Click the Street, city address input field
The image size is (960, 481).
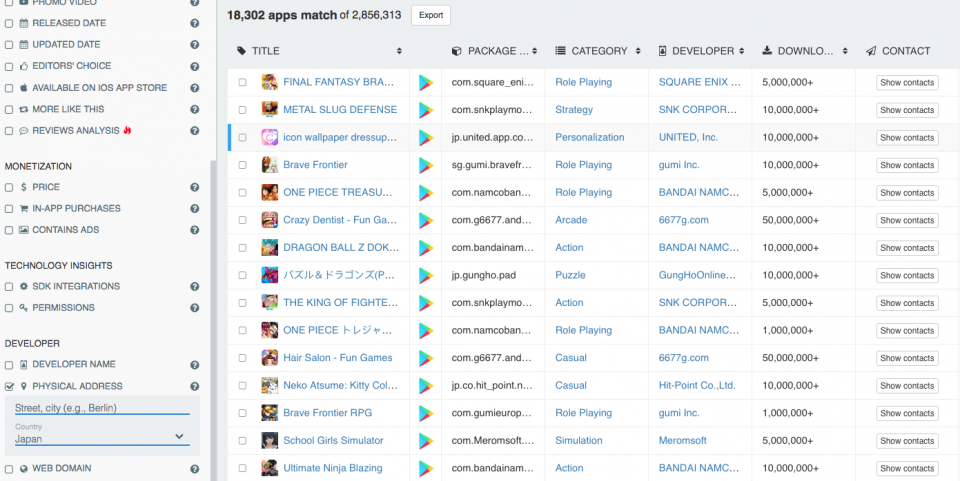coord(102,408)
